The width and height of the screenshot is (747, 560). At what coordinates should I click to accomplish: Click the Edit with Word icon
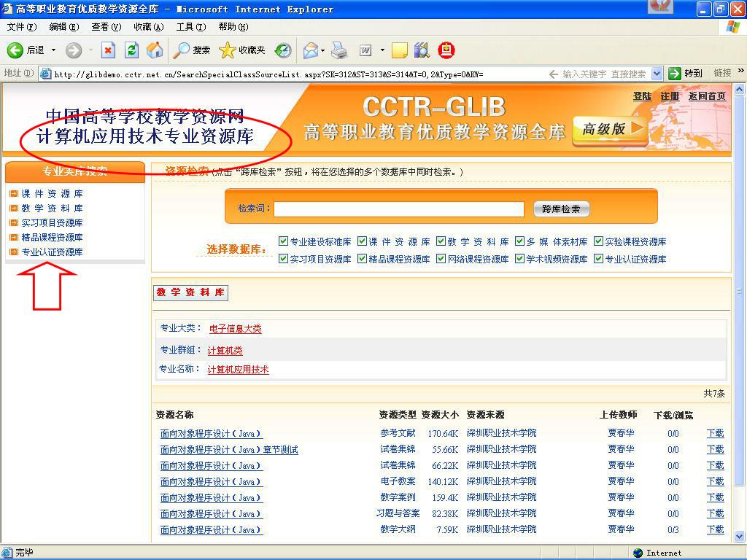tap(365, 50)
